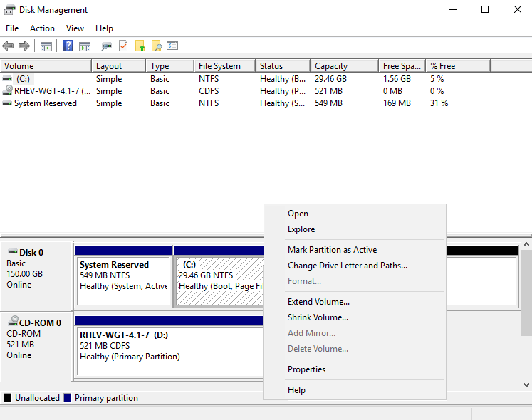532x420 pixels.
Task: Click the magnifier search page toolbar icon
Action: click(x=157, y=46)
